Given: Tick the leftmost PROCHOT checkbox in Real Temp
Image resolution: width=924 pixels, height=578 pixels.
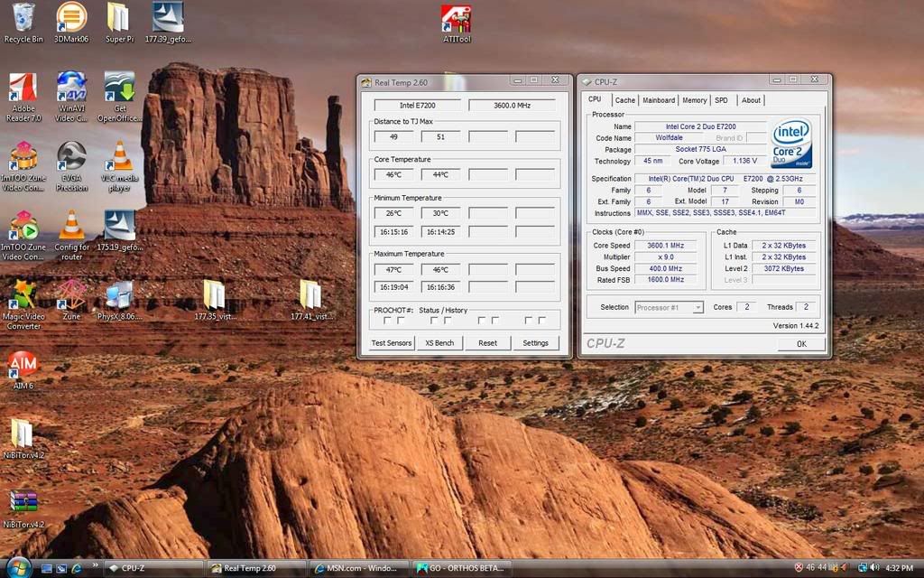Looking at the screenshot, I should [x=387, y=321].
